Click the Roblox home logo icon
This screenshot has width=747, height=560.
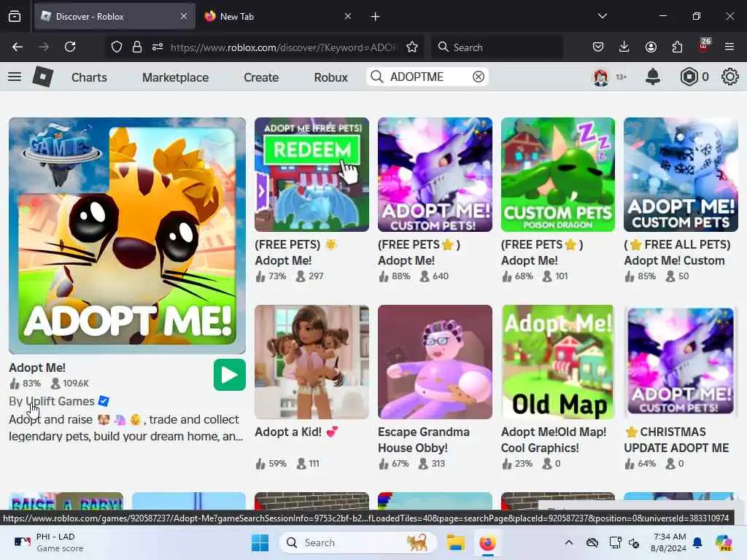[42, 77]
